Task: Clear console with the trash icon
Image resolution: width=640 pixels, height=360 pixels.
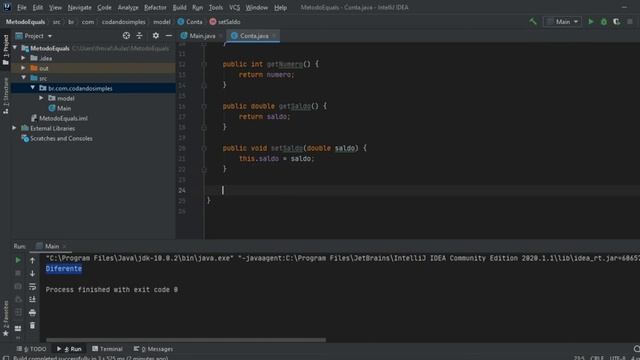Action: pyautogui.click(x=32, y=326)
